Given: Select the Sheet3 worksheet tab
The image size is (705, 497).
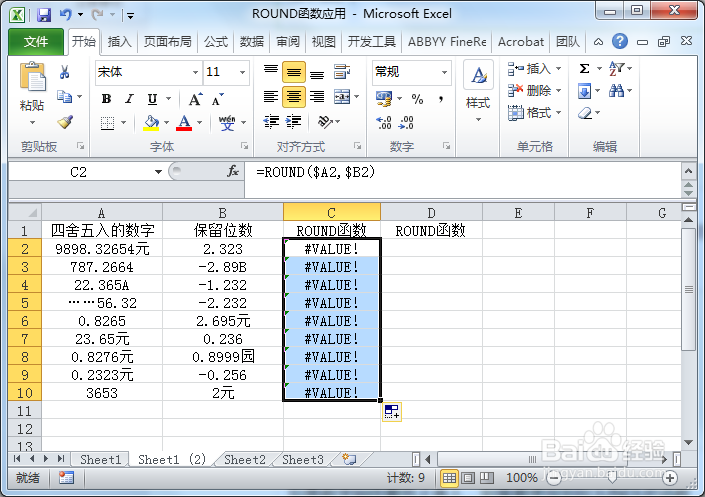Looking at the screenshot, I should [x=303, y=459].
